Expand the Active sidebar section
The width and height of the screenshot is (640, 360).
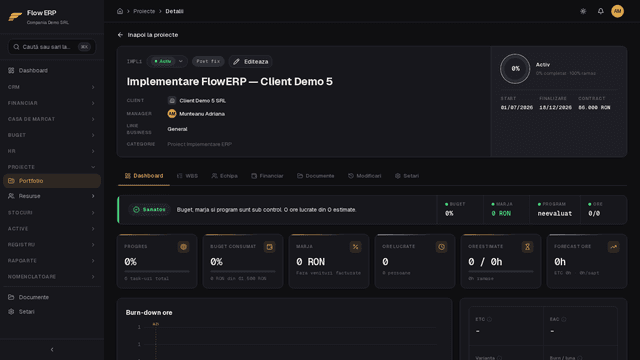tap(52, 229)
